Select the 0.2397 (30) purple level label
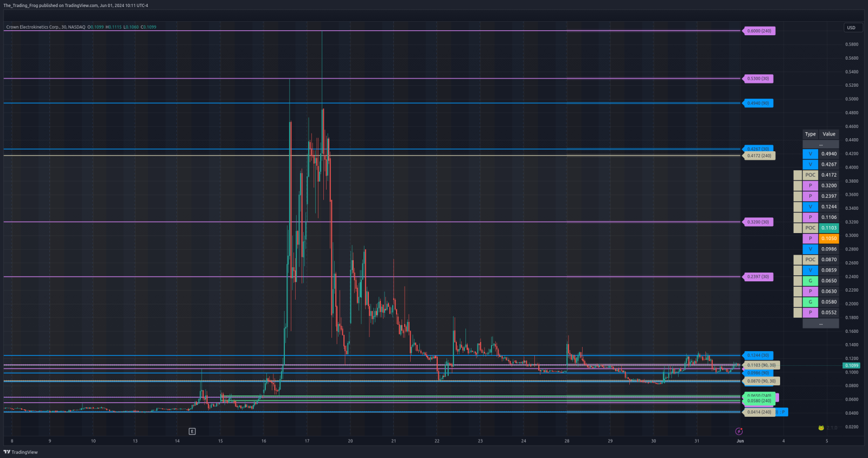This screenshot has width=868, height=458. [x=758, y=276]
